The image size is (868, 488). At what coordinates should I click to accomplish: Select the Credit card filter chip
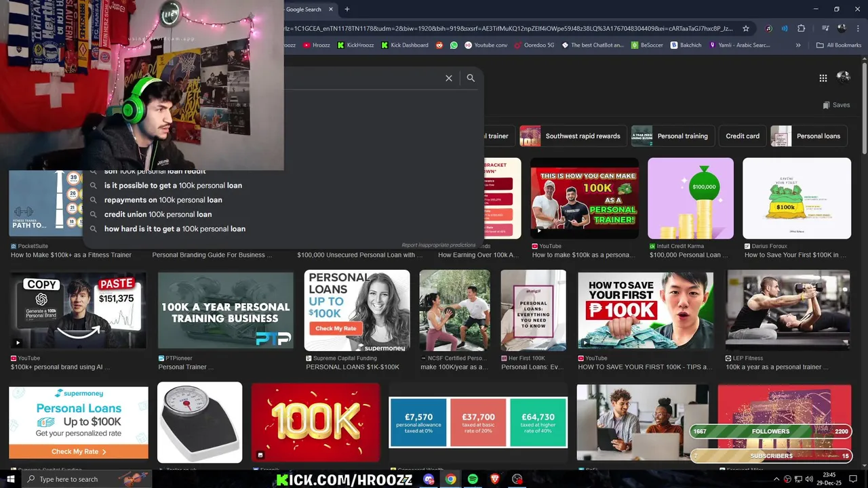[743, 136]
